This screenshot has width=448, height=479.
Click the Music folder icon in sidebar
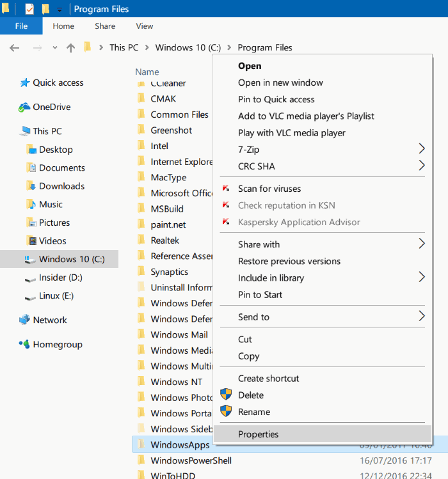click(31, 205)
